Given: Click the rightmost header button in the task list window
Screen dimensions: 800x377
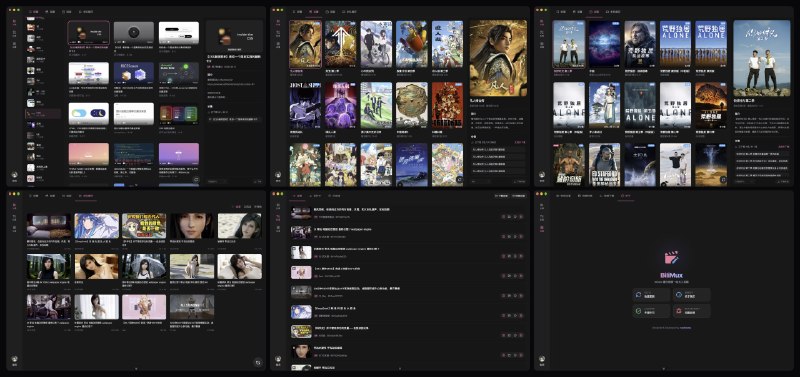Looking at the screenshot, I should (518, 195).
